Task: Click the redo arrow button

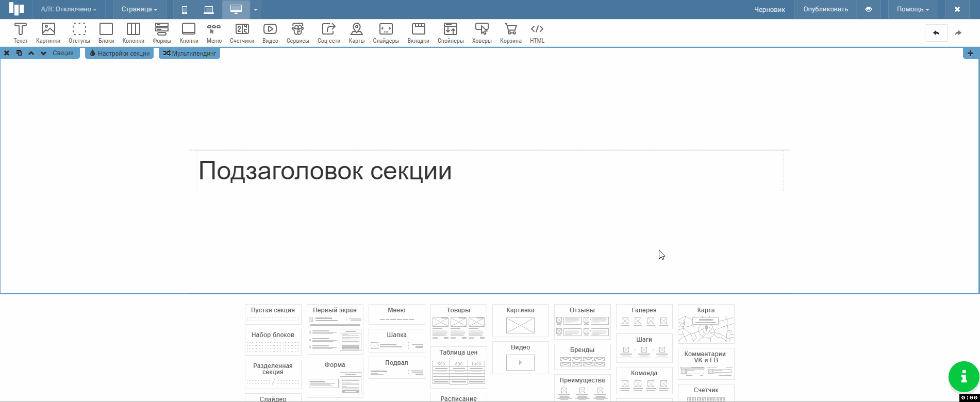Action: pyautogui.click(x=958, y=33)
